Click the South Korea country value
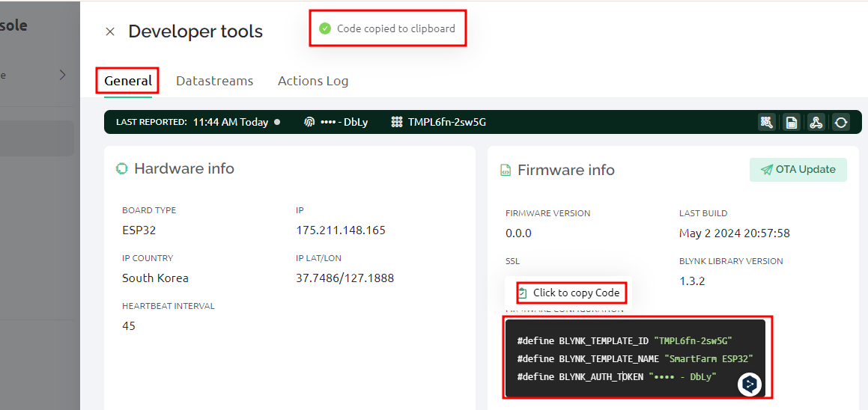 point(155,278)
